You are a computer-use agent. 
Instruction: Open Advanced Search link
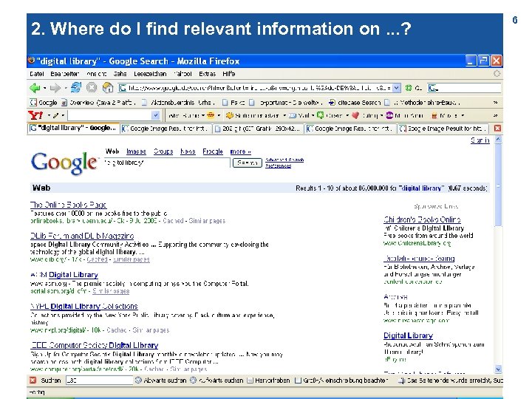point(284,160)
